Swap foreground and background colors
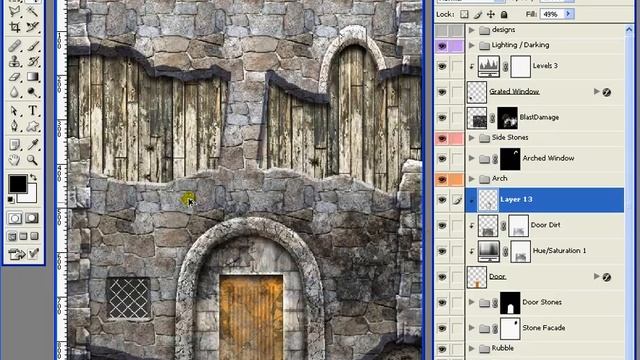 coord(33,178)
